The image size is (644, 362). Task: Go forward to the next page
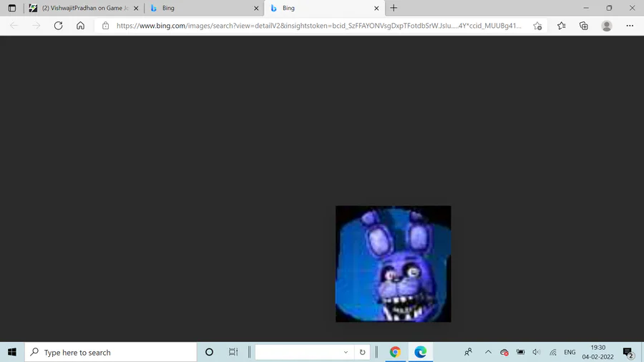tap(36, 26)
